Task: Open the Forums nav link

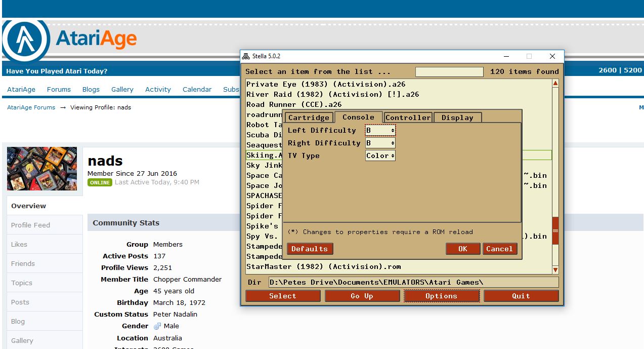Action: click(59, 89)
